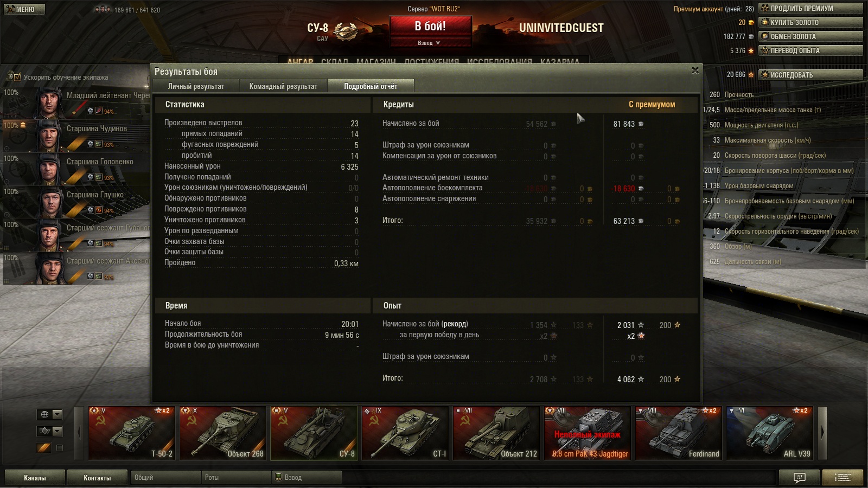Screen dimensions: 868x488
Task: Open the vehicle type filter dropdown
Action: (x=49, y=431)
